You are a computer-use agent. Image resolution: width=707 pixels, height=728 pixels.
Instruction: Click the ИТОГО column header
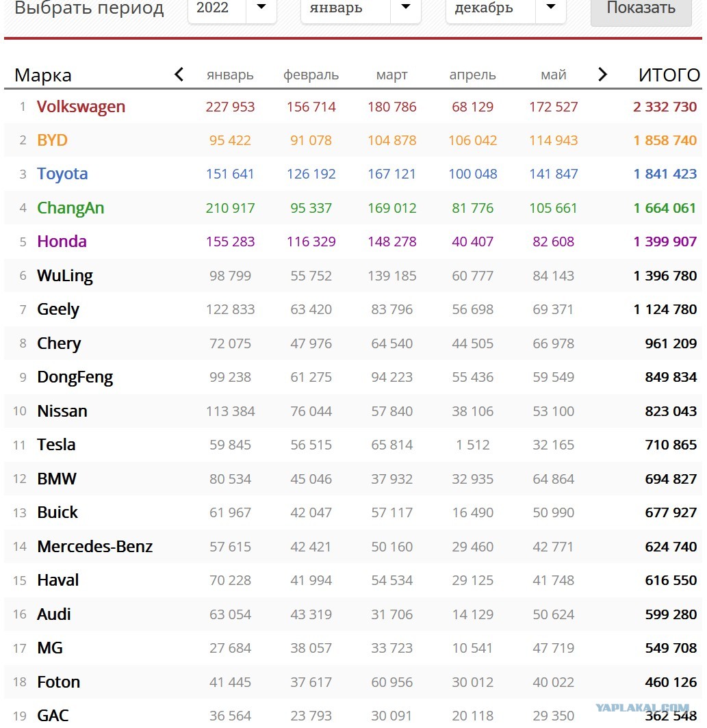(x=669, y=75)
